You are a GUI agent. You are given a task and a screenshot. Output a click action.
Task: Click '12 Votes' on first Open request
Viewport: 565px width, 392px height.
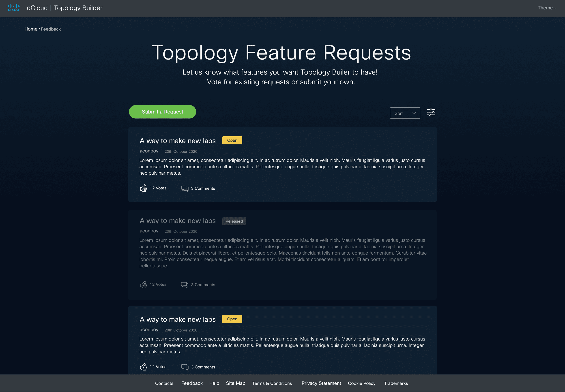click(158, 188)
